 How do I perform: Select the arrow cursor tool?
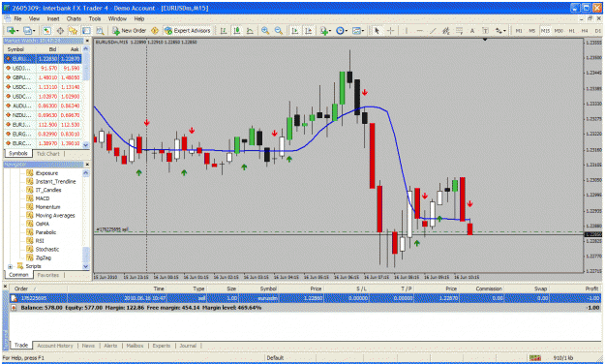point(377,30)
